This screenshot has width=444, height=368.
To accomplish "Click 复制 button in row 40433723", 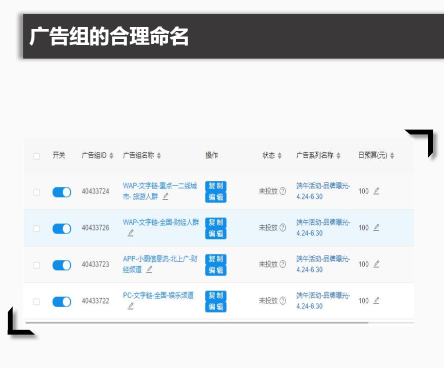I will (x=216, y=259).
